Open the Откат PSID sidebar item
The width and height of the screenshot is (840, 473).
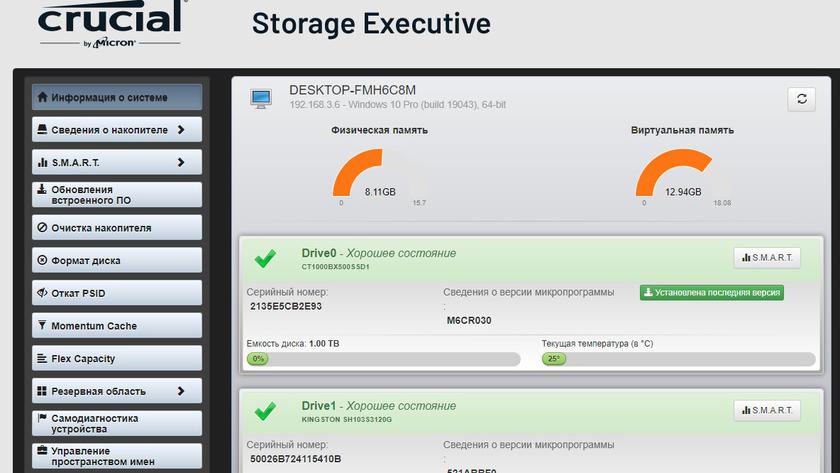pyautogui.click(x=117, y=293)
